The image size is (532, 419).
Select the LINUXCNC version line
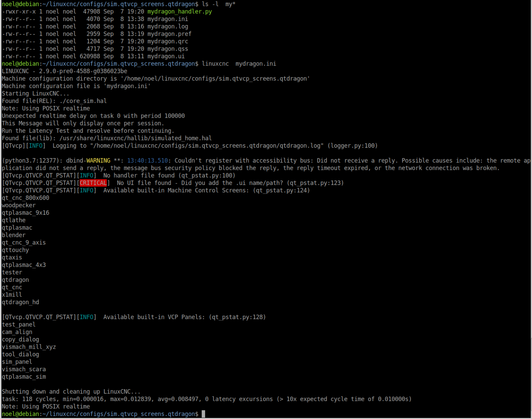64,71
